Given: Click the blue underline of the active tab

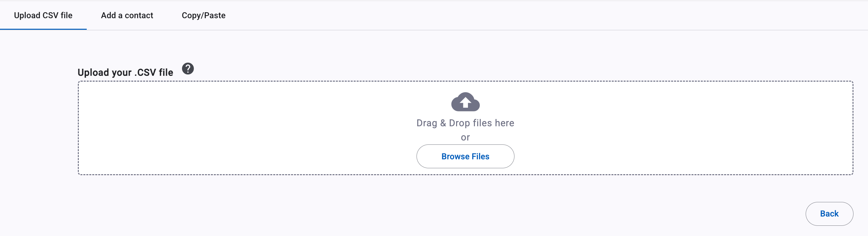Looking at the screenshot, I should click(43, 29).
